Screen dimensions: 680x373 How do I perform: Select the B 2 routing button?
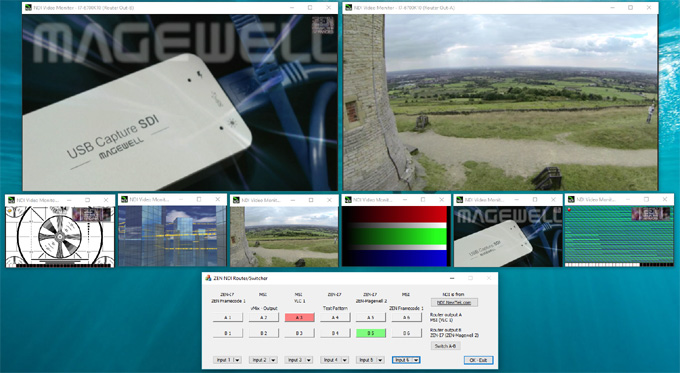point(263,333)
